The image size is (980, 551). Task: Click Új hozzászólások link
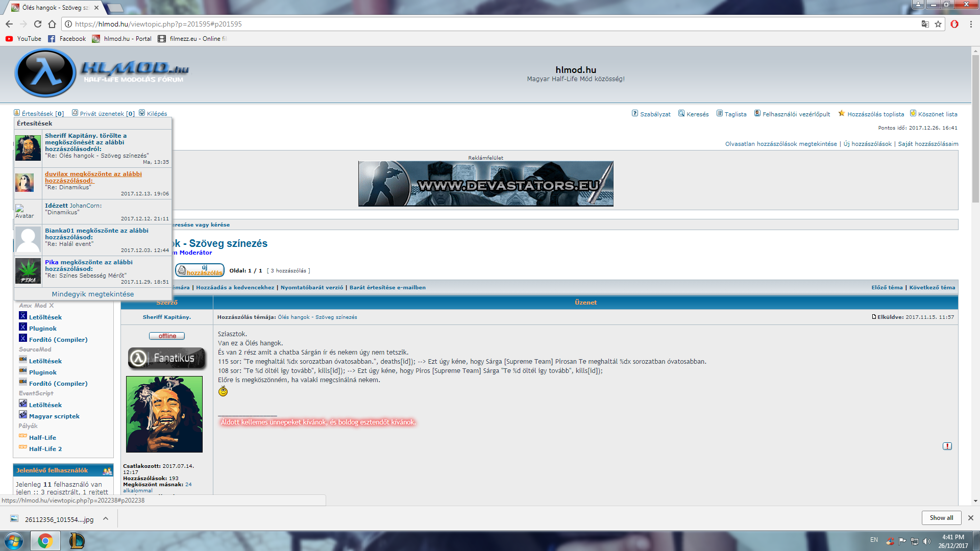868,144
